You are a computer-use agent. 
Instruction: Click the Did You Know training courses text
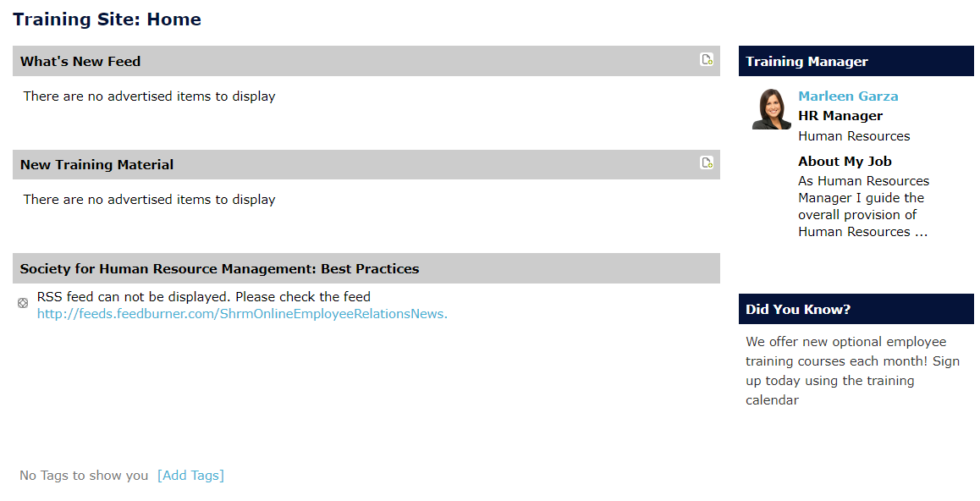click(852, 371)
